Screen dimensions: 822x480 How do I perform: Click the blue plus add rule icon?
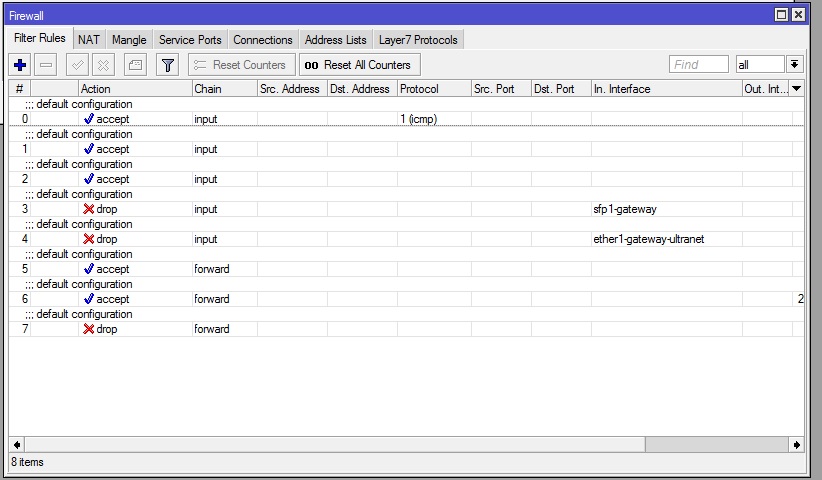pos(20,65)
